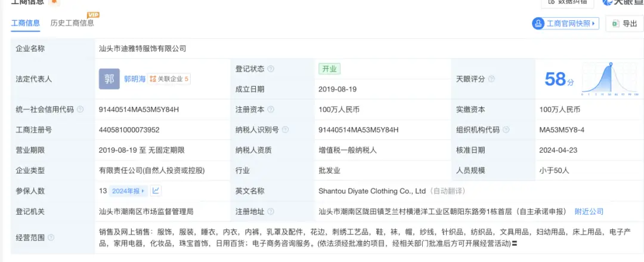Click help icon next to 经营范围
This screenshot has width=644, height=262.
pyautogui.click(x=51, y=238)
